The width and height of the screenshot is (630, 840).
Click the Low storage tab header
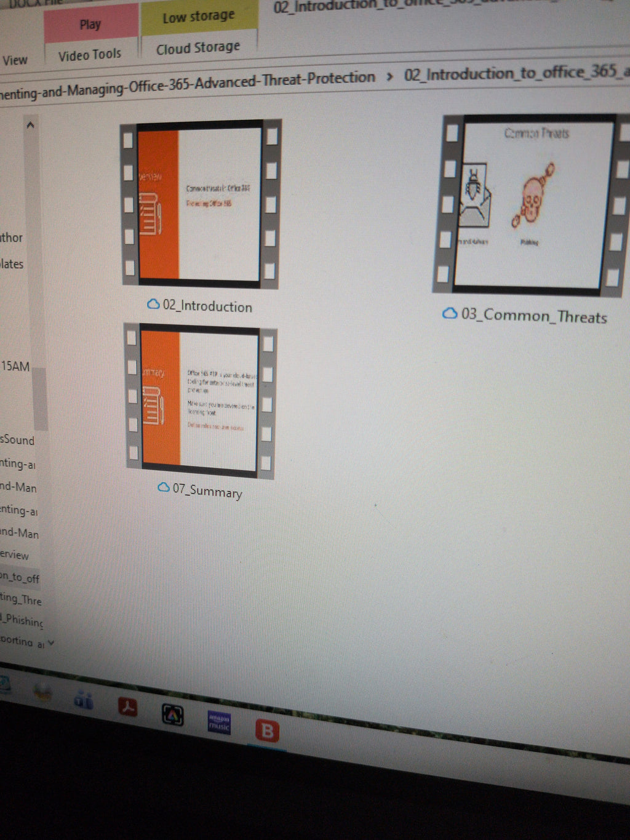[x=199, y=17]
